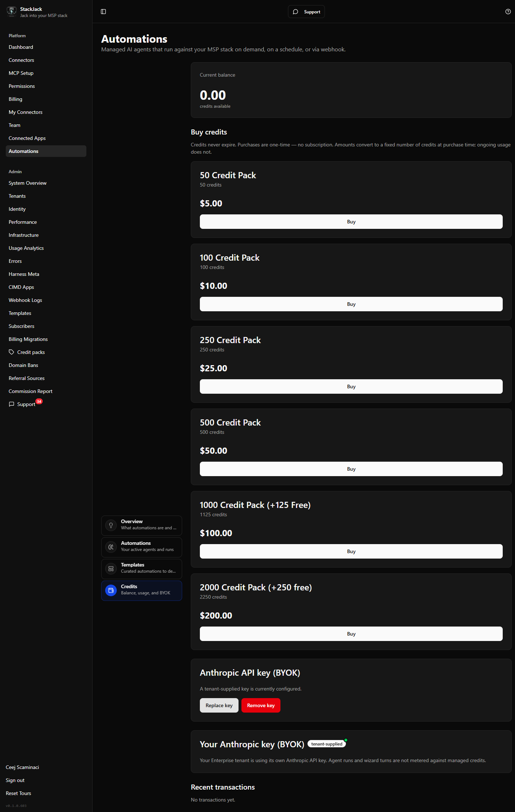Click the 0.00 current balance value
Image resolution: width=515 pixels, height=812 pixels.
click(213, 95)
